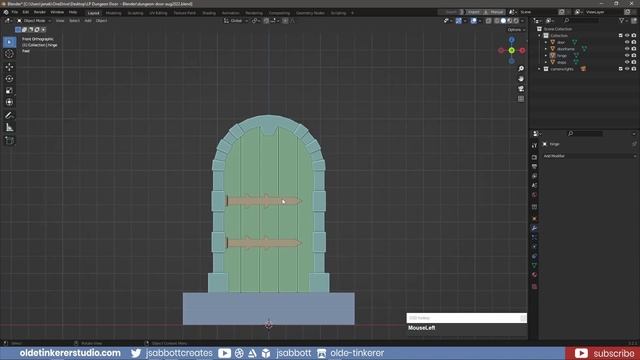Click the properties search field
This screenshot has width=640, height=360.
pyautogui.click(x=585, y=133)
